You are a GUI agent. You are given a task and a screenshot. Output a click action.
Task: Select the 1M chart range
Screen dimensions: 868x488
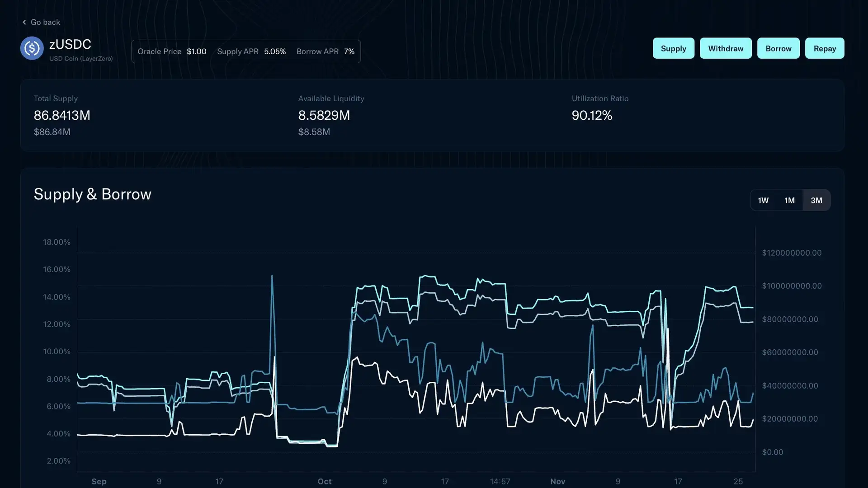789,200
